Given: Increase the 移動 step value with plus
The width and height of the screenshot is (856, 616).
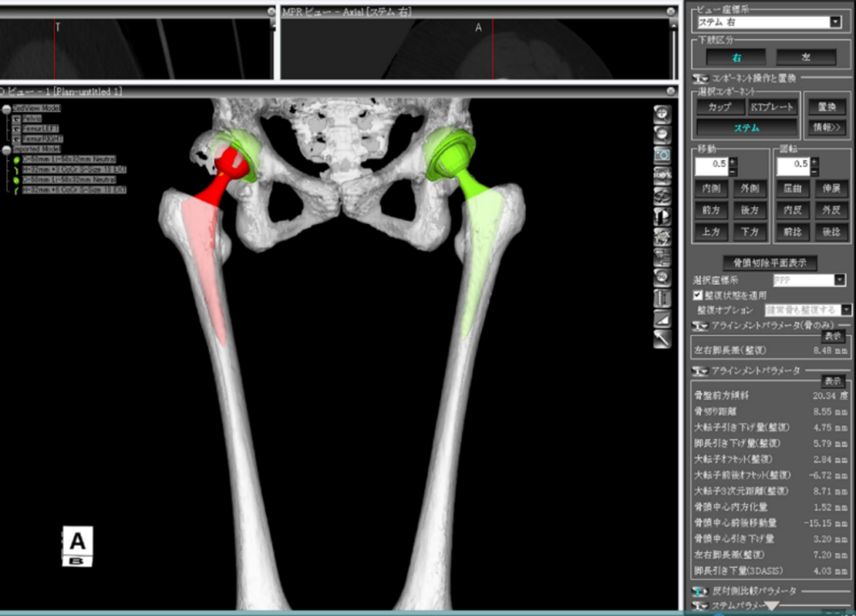Looking at the screenshot, I should pos(732,160).
